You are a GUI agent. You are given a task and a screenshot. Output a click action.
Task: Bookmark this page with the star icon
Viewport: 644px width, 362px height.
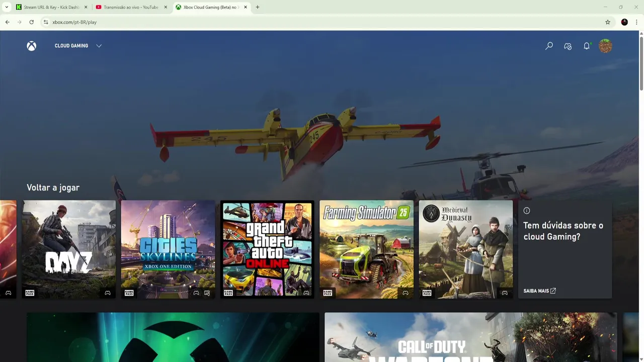608,22
